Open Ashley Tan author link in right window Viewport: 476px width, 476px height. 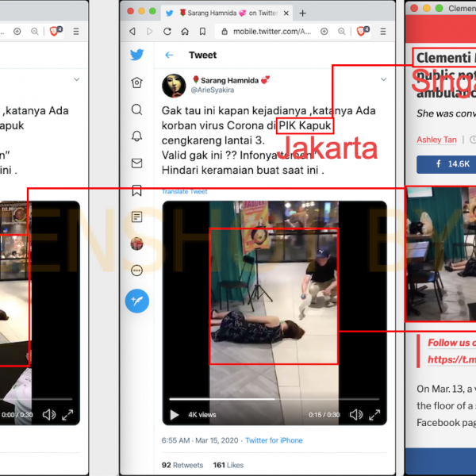coord(436,140)
